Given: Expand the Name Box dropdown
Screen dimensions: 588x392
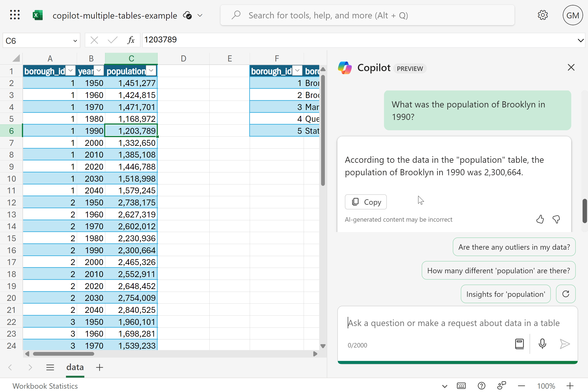Looking at the screenshot, I should [75, 41].
